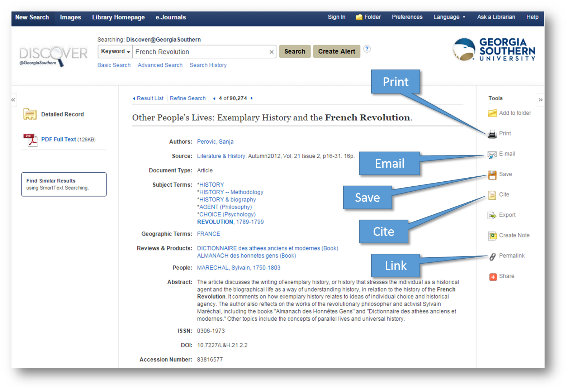Click the FRANCE geographic term
Screen dimensions: 569x392
tap(209, 234)
